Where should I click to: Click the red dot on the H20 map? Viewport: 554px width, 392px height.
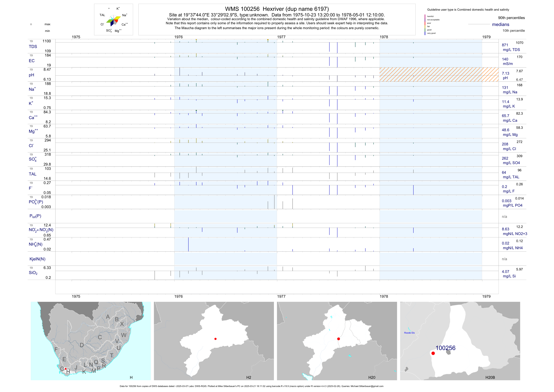[x=338, y=339]
